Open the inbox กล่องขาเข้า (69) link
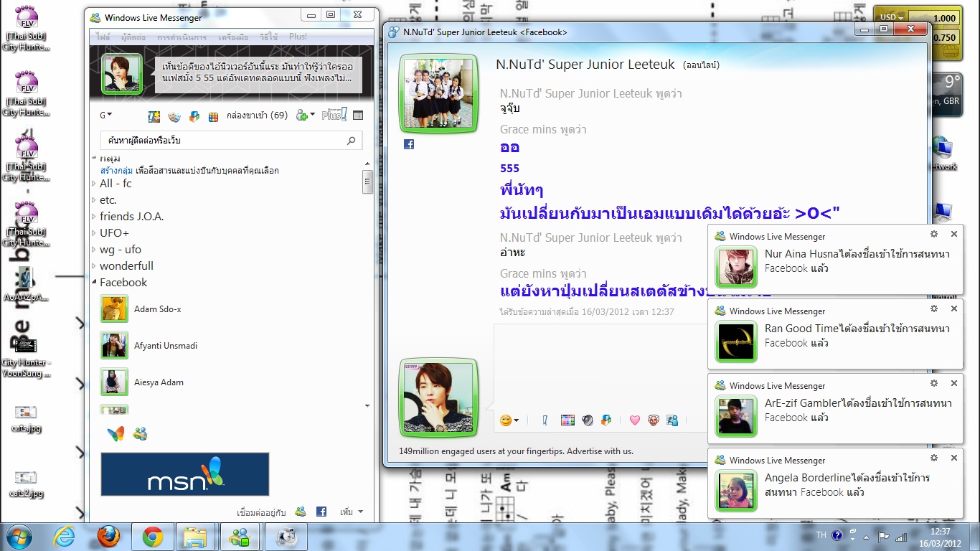980x551 pixels. pos(257,116)
